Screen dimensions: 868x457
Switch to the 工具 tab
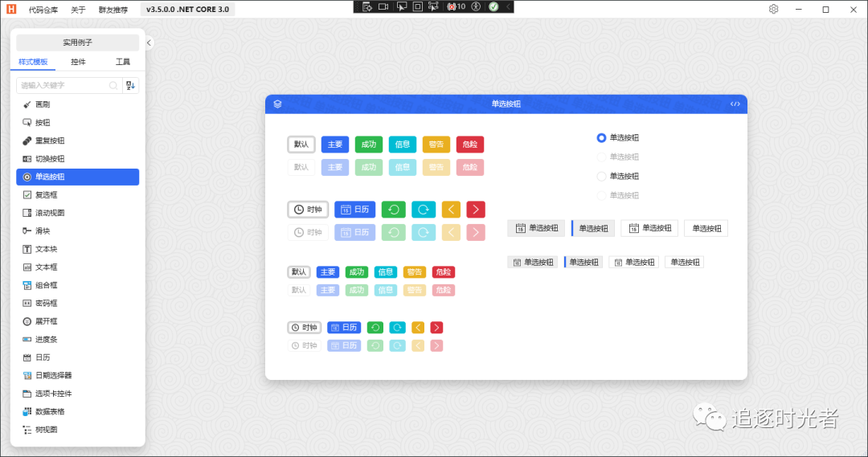[123, 62]
